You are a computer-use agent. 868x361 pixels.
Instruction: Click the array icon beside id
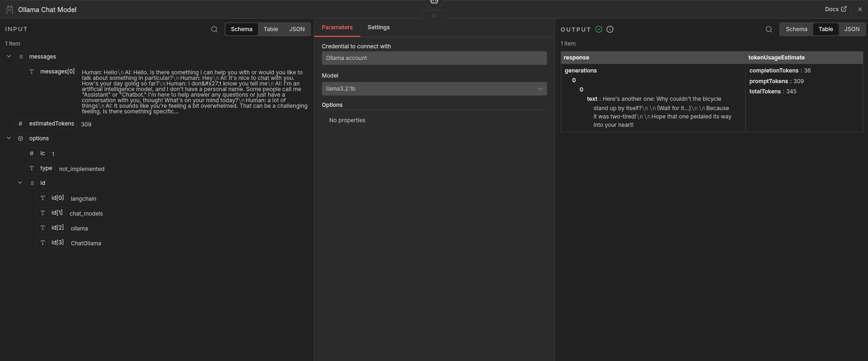[x=32, y=183]
